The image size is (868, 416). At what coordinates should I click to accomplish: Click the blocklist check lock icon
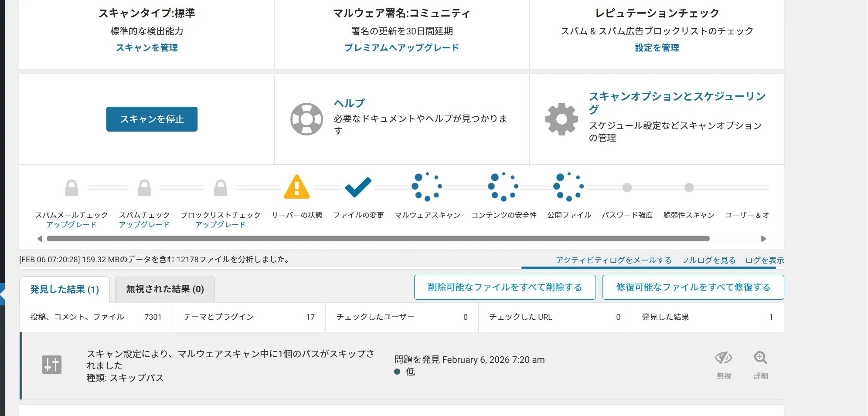tap(221, 188)
